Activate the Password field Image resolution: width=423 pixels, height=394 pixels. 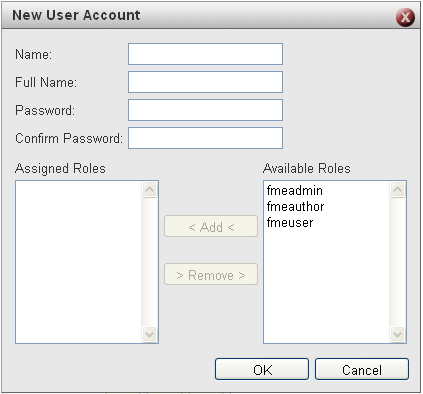205,110
